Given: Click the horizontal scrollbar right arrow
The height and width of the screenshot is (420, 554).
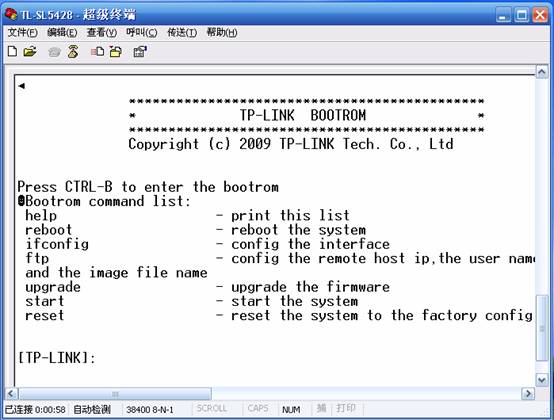Looking at the screenshot, I should (528, 394).
